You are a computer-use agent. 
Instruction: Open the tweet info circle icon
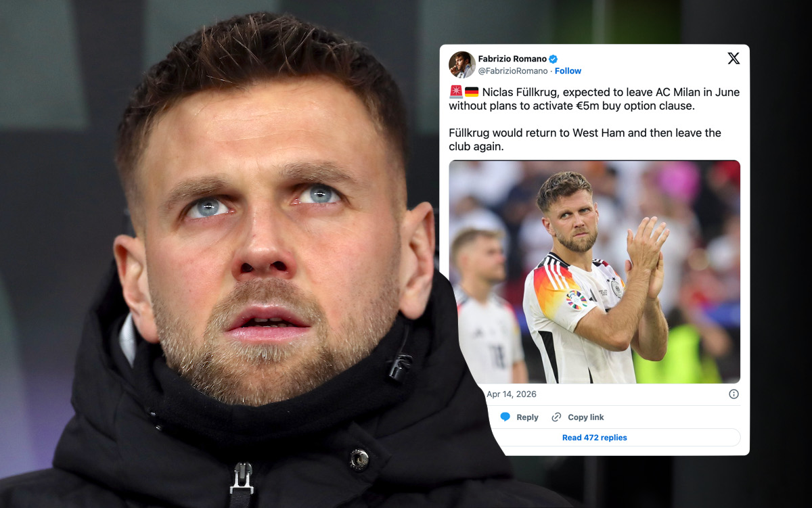734,394
